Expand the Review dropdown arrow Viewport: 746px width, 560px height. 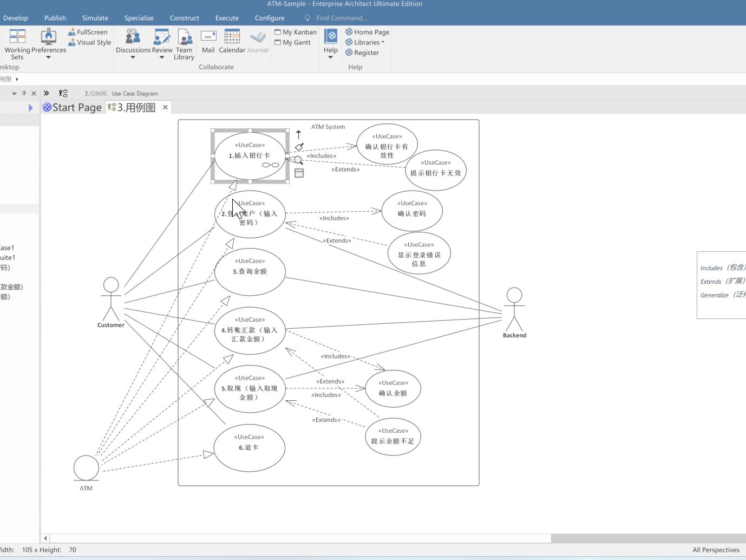[162, 57]
